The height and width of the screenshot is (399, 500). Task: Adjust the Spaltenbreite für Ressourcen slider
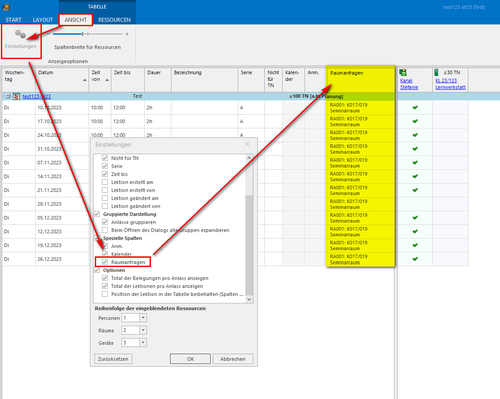point(83,34)
